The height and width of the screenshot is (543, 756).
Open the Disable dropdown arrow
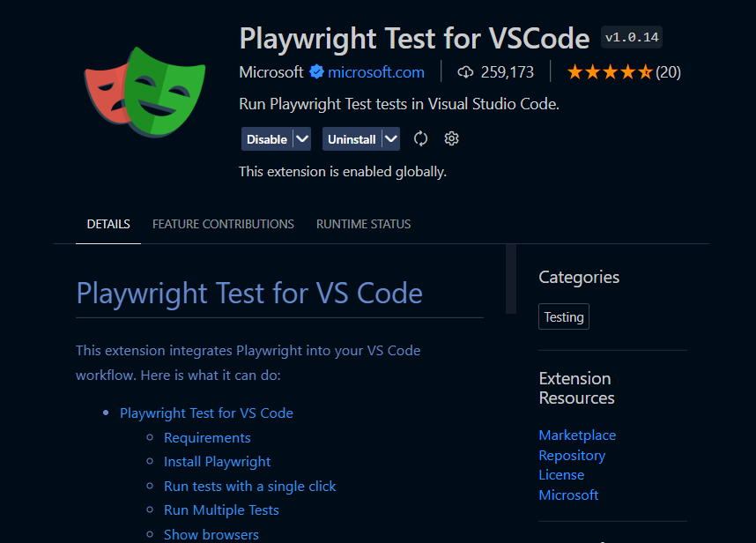302,139
